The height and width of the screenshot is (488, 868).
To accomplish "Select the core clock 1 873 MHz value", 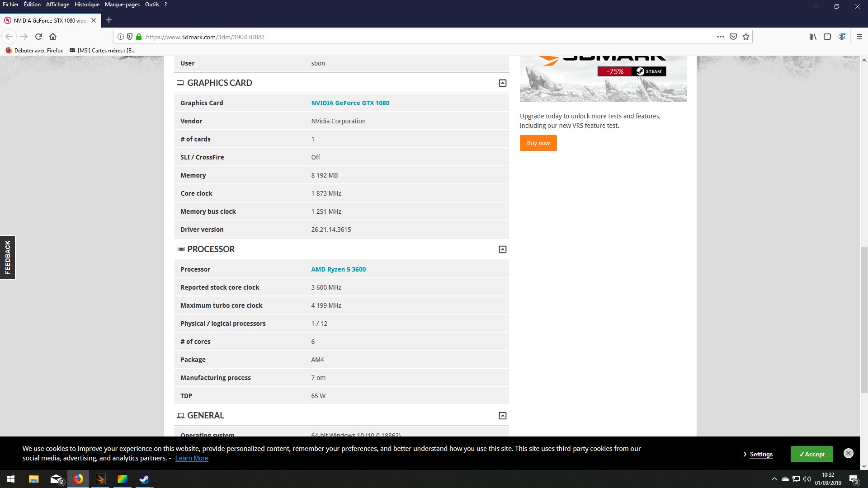I will point(326,193).
